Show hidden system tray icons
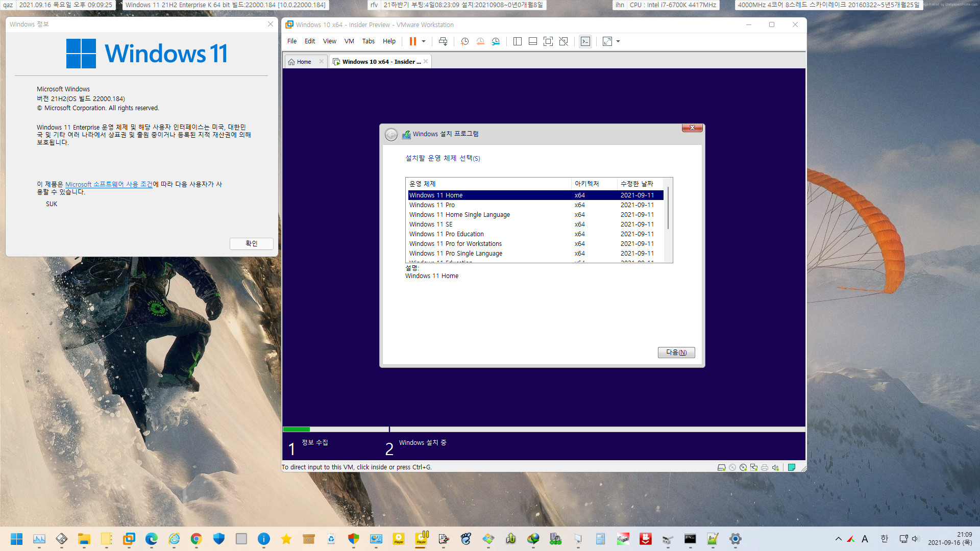The width and height of the screenshot is (980, 551). tap(838, 539)
